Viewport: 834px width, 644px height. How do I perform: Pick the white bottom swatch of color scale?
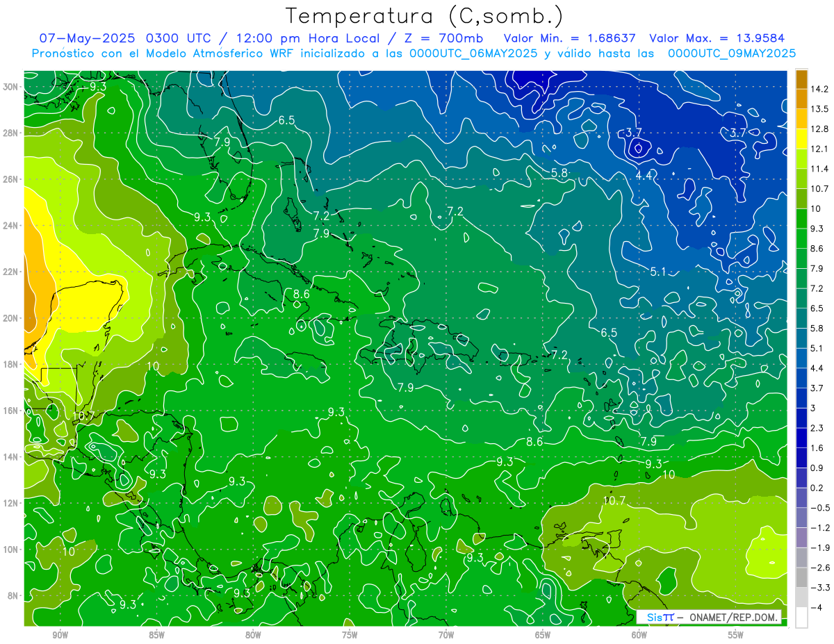(x=801, y=618)
